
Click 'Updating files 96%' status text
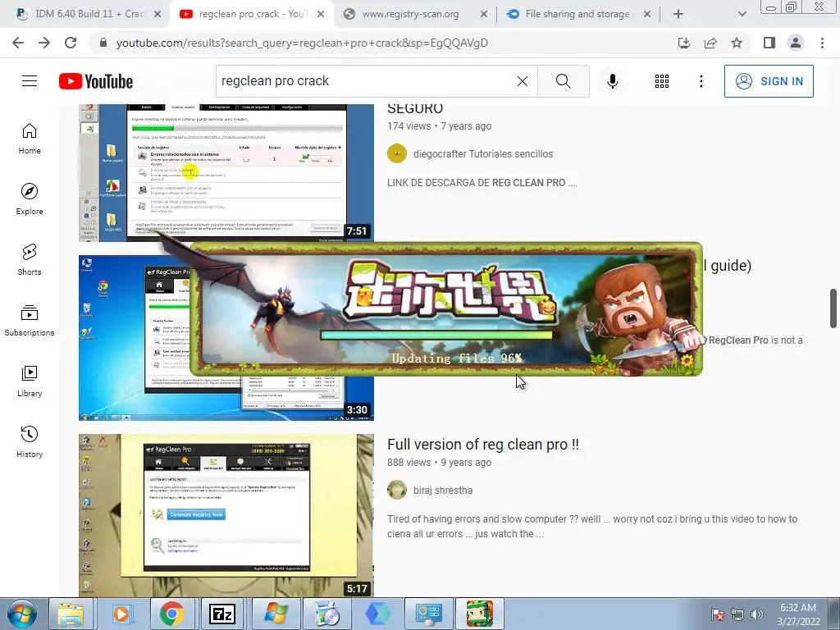456,358
